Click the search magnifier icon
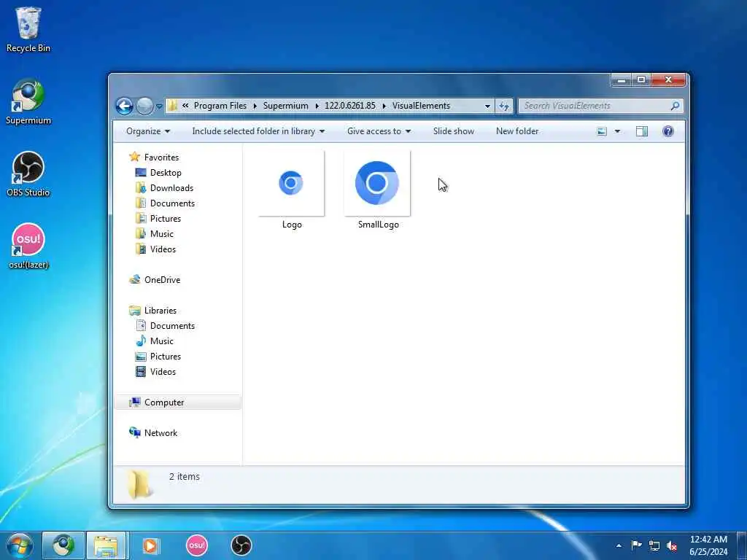This screenshot has height=560, width=747. (x=675, y=106)
